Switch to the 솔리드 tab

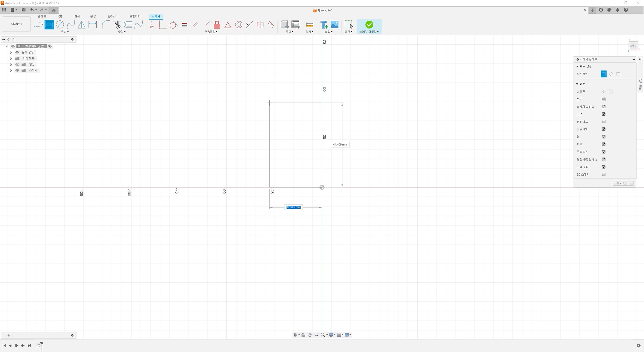pos(42,16)
